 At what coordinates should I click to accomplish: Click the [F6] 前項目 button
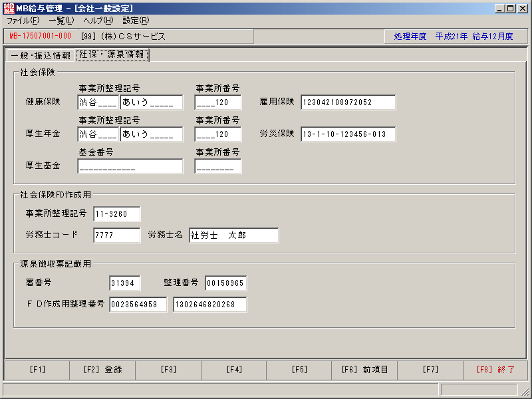[364, 370]
